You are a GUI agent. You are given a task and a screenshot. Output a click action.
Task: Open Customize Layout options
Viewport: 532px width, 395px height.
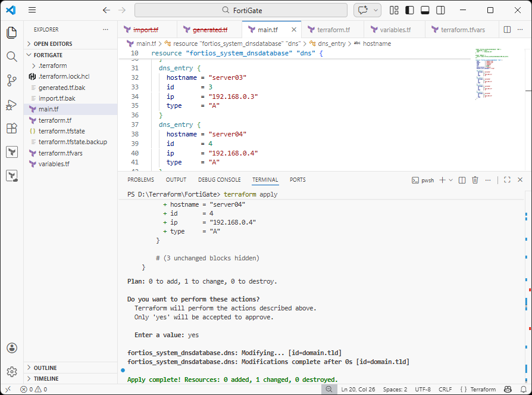[x=394, y=10]
